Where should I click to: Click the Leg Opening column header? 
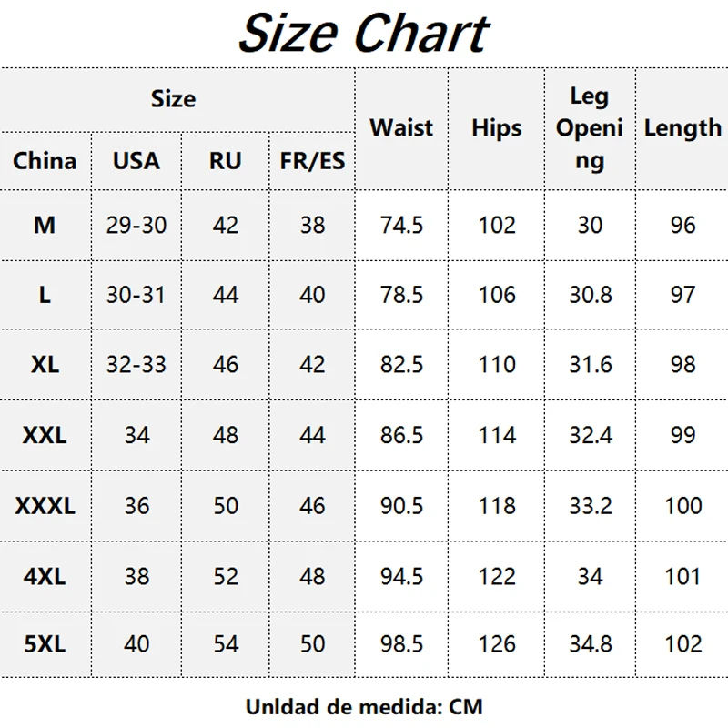(589, 128)
